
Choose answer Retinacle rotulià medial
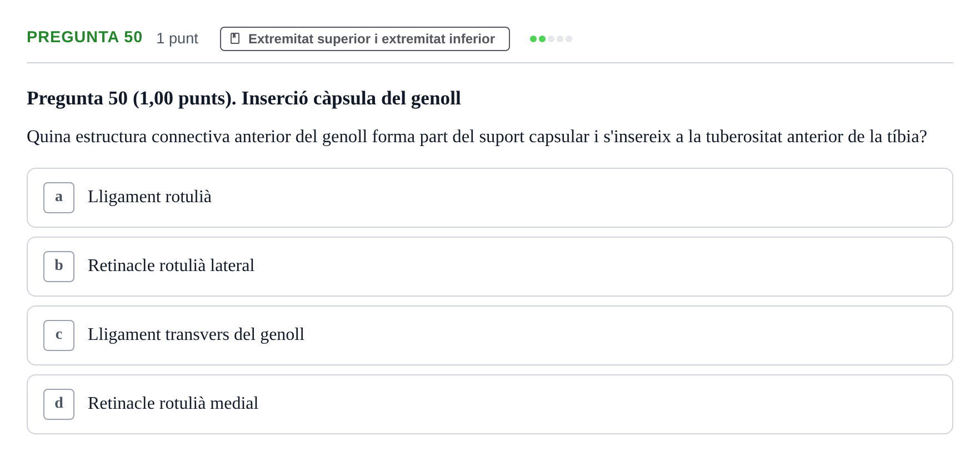(173, 403)
